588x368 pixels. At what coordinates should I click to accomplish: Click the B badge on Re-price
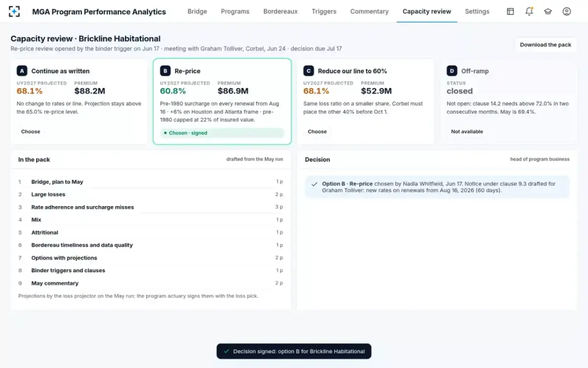pyautogui.click(x=165, y=71)
